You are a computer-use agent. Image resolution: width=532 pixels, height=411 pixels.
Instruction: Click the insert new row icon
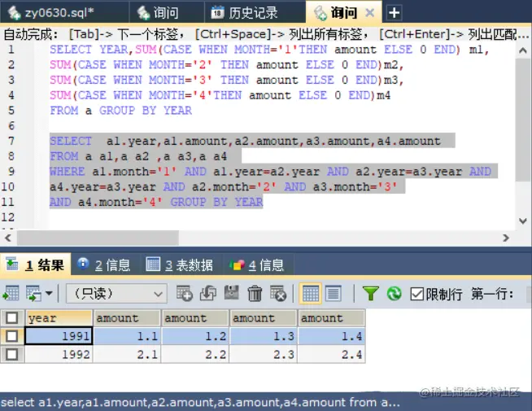tap(184, 293)
